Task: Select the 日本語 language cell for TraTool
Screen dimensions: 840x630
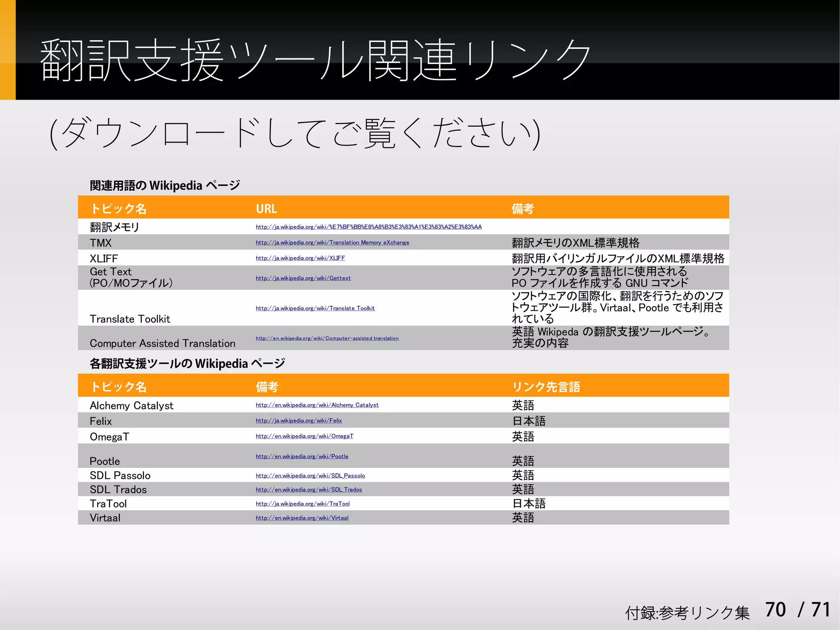Action: [x=529, y=504]
